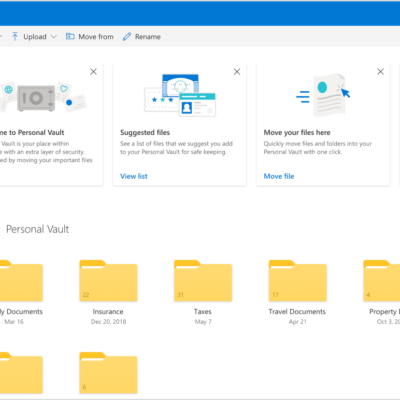The image size is (400, 400).
Task: Click the vault safe illustration
Action: tap(36, 98)
